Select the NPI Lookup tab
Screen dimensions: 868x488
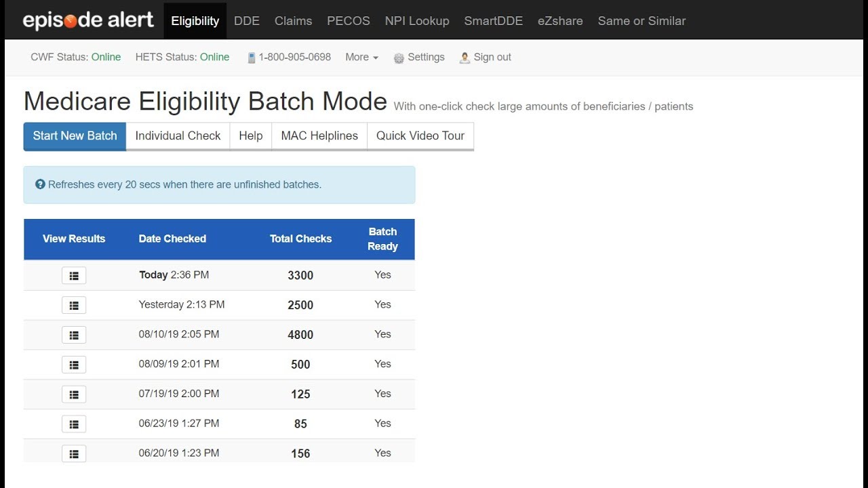coord(417,21)
